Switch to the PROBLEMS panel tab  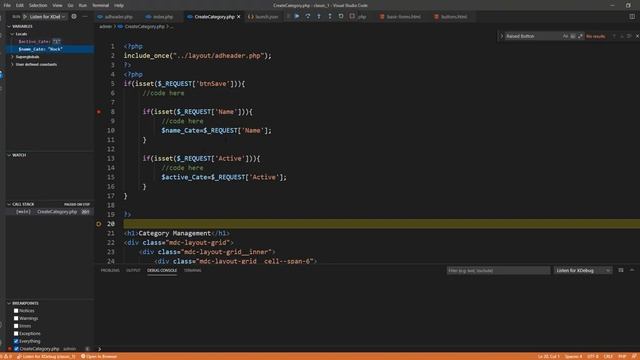(110, 270)
